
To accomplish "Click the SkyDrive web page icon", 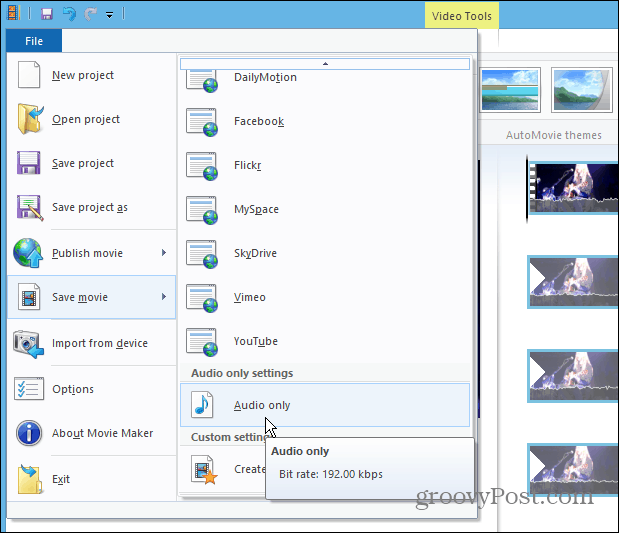I will 202,254.
